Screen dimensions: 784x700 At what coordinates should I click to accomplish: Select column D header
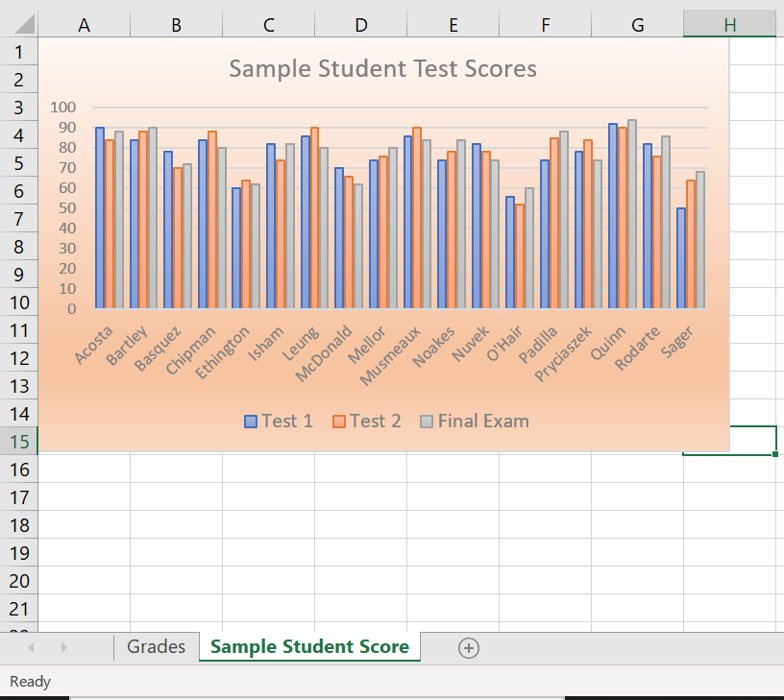tap(361, 25)
